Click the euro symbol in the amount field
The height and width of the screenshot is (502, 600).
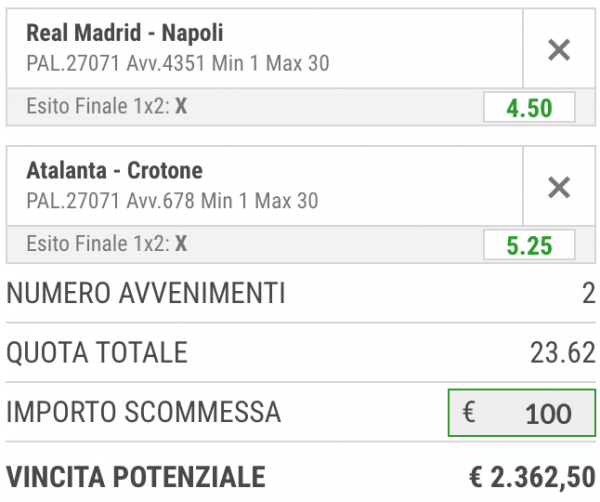[469, 413]
